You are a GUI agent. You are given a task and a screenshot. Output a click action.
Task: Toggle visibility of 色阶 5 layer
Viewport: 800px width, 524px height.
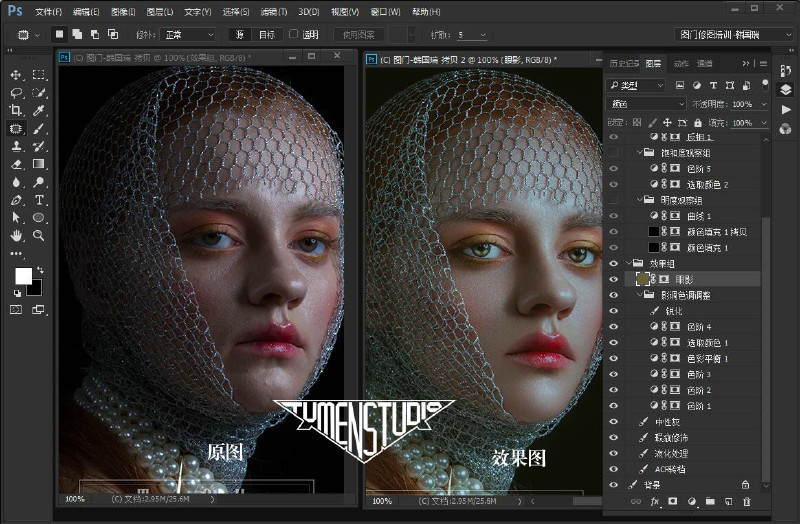[x=614, y=168]
